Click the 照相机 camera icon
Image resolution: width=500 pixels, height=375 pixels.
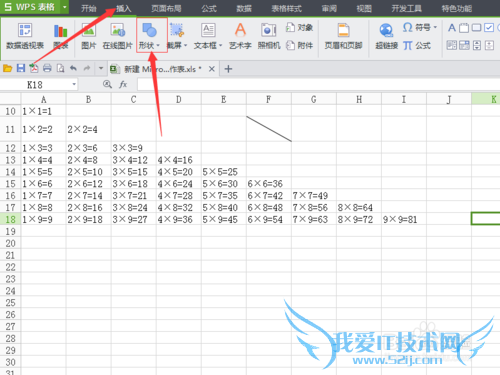click(269, 30)
